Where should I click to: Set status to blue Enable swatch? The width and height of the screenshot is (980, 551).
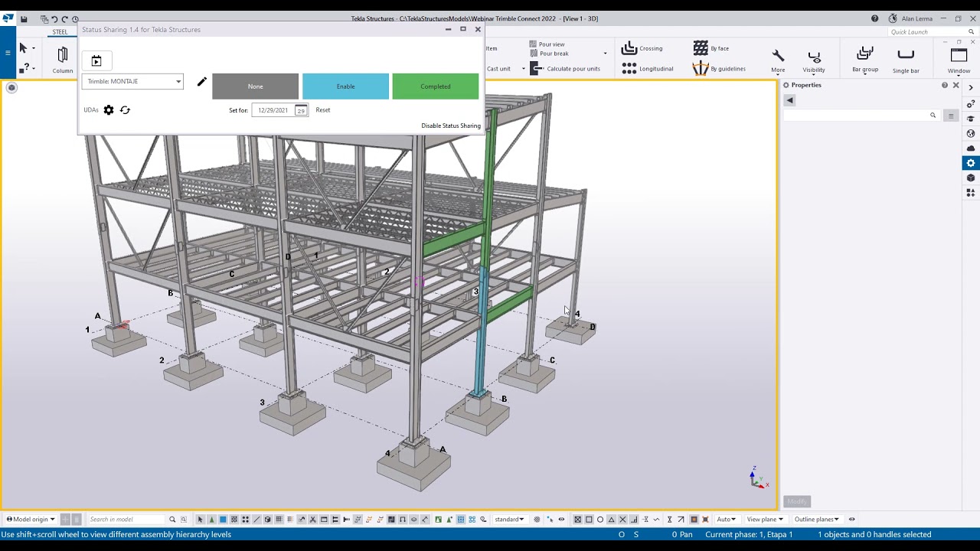pyautogui.click(x=345, y=86)
